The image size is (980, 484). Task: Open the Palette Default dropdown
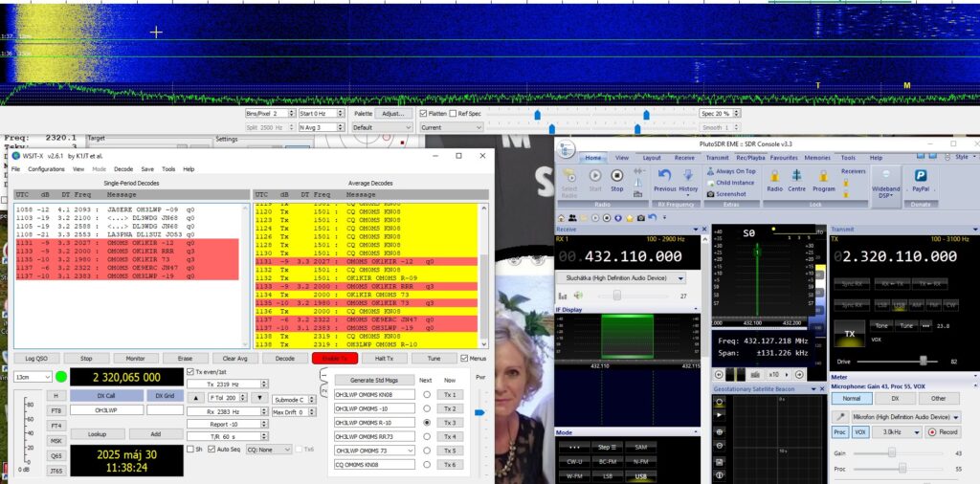[383, 127]
